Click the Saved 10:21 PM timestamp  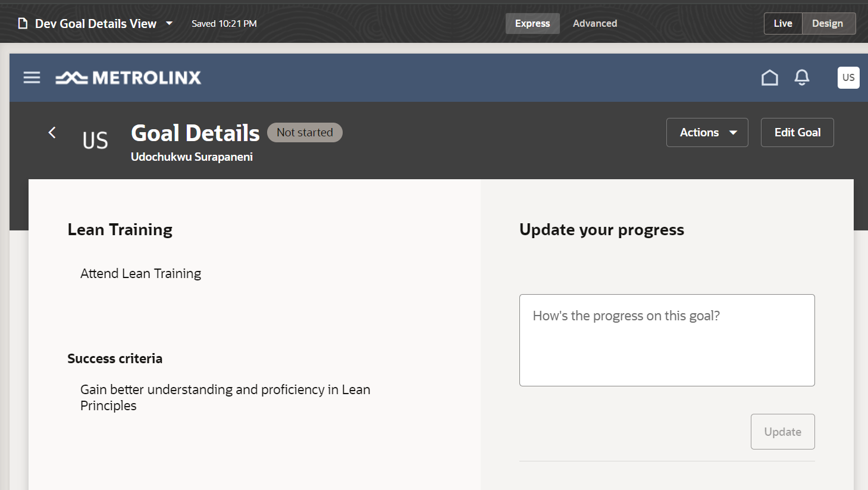tap(224, 23)
